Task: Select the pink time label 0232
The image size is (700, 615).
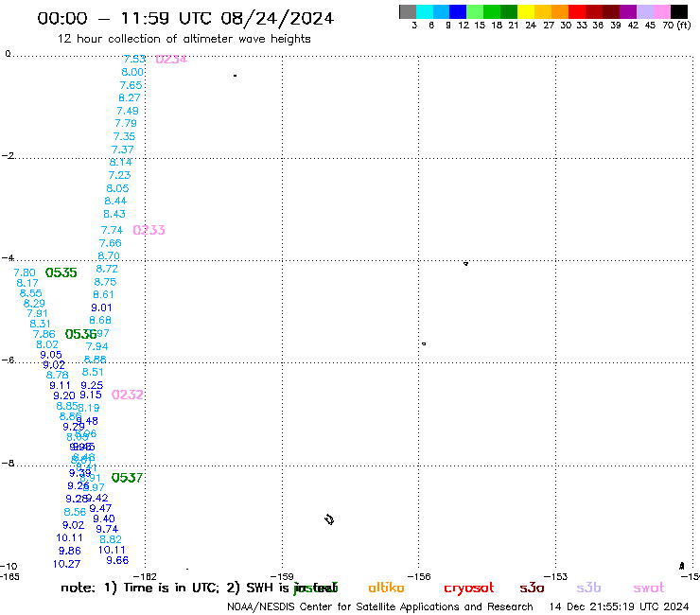Action: coord(128,395)
